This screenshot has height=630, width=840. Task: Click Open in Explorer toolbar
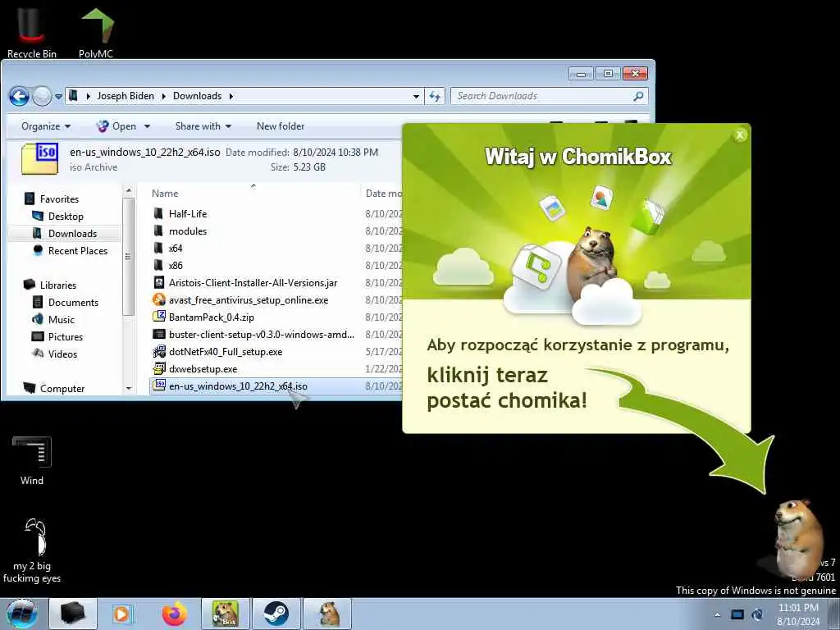pyautogui.click(x=116, y=126)
